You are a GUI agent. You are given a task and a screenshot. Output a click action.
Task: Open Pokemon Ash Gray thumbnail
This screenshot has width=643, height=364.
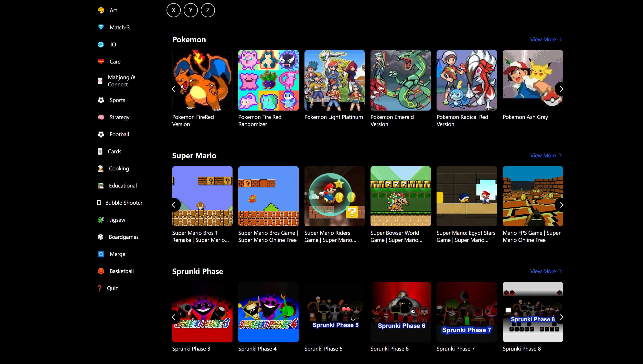pyautogui.click(x=533, y=80)
